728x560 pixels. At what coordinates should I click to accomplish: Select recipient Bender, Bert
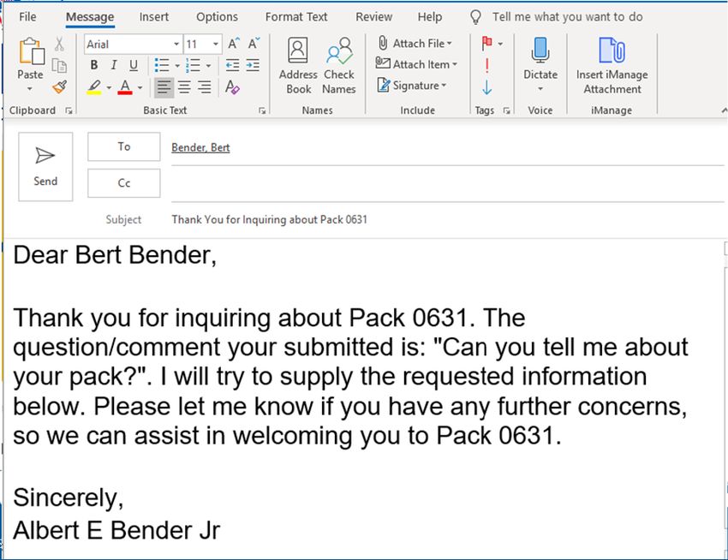[200, 147]
